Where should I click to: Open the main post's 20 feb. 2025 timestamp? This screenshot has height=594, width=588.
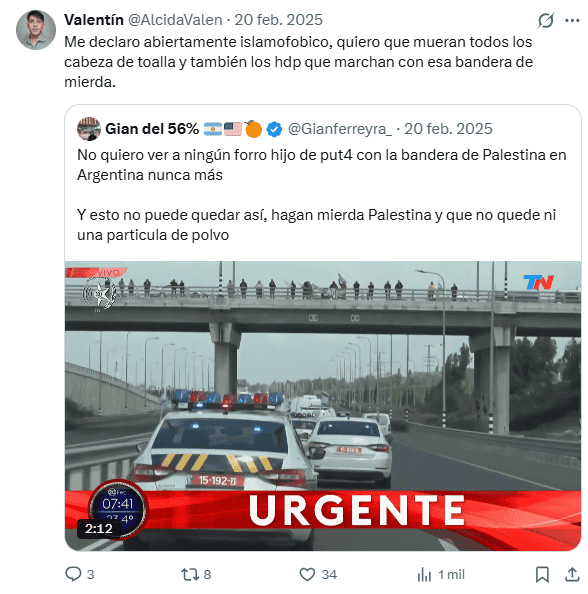[x=278, y=20]
